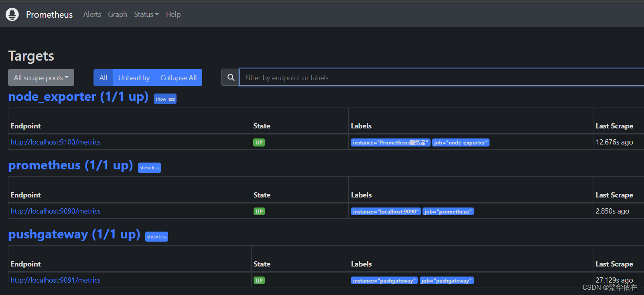This screenshot has width=644, height=295.
Task: Click the instance="Prometheus服务器" label
Action: point(390,142)
